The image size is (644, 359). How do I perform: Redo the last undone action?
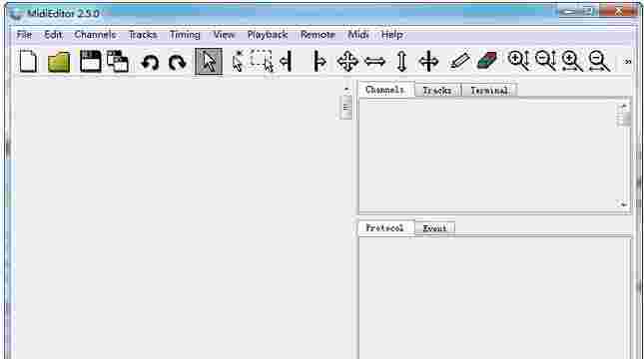pos(177,63)
